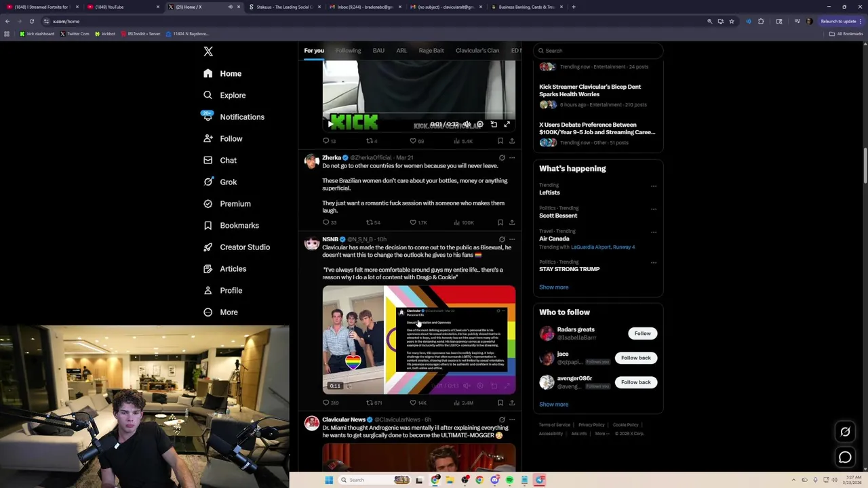Click the X logo at top left
Image resolution: width=868 pixels, height=488 pixels.
tap(208, 51)
